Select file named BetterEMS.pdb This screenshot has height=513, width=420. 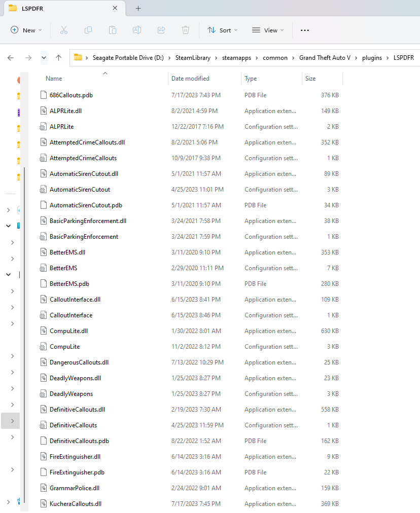pos(69,284)
